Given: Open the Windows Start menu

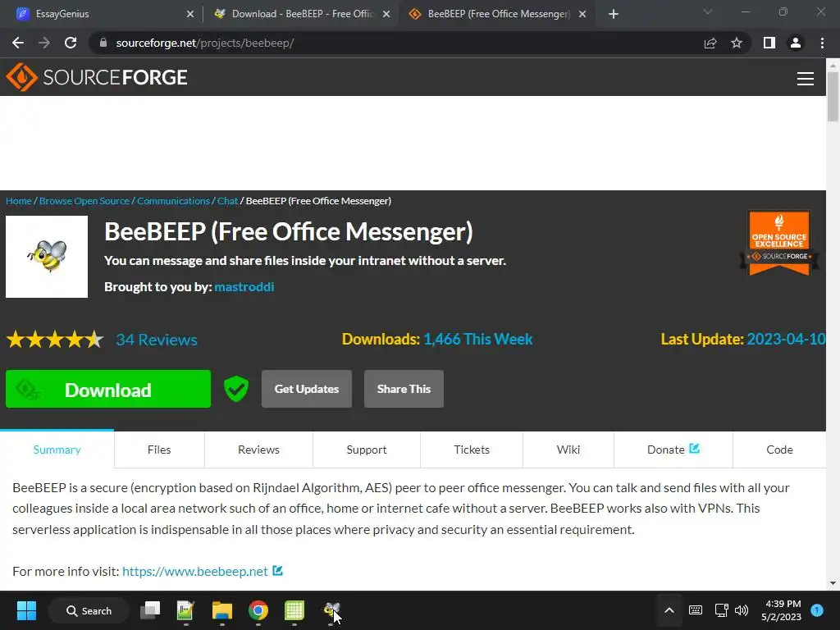Looking at the screenshot, I should 26,610.
